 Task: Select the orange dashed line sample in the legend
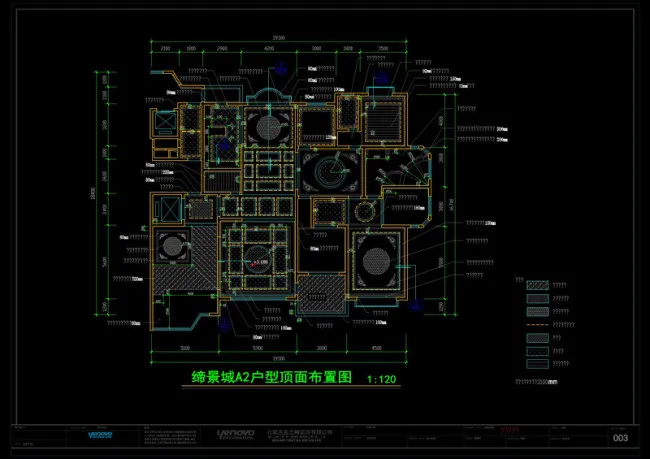538,325
